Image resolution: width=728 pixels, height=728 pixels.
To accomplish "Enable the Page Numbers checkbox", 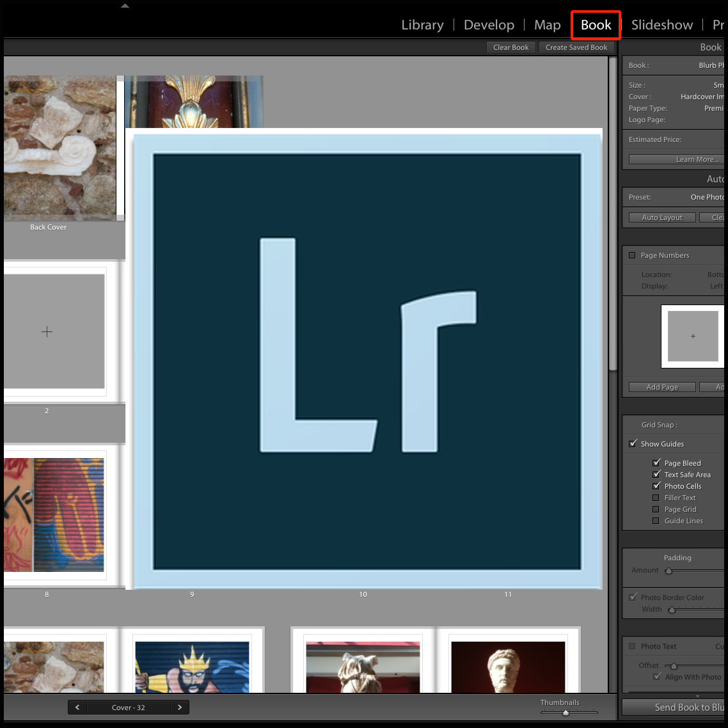I will [633, 255].
